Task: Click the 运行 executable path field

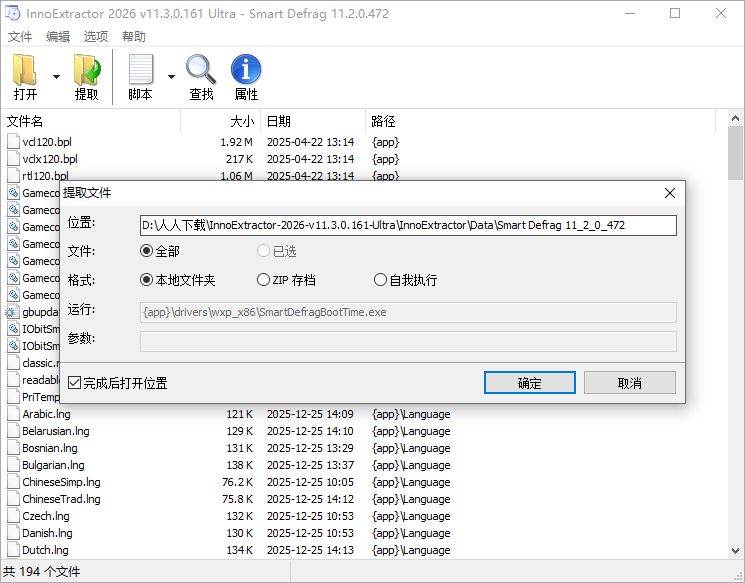Action: [x=408, y=312]
